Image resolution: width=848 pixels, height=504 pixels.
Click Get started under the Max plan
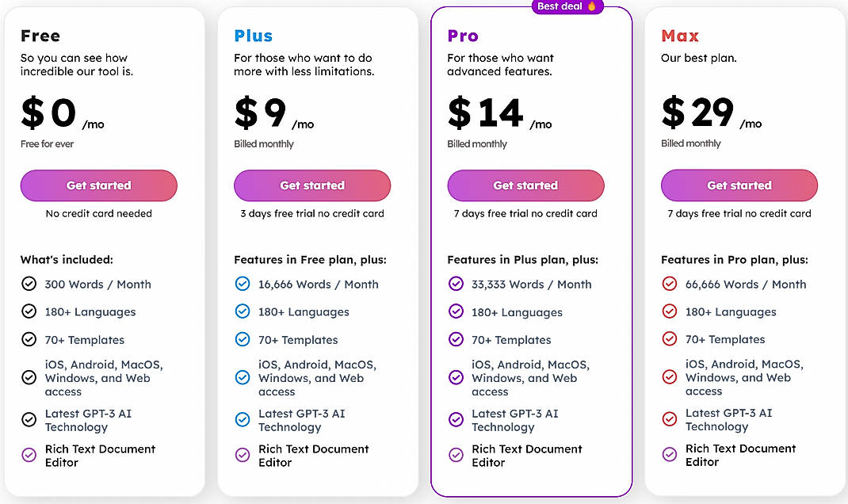click(x=739, y=185)
